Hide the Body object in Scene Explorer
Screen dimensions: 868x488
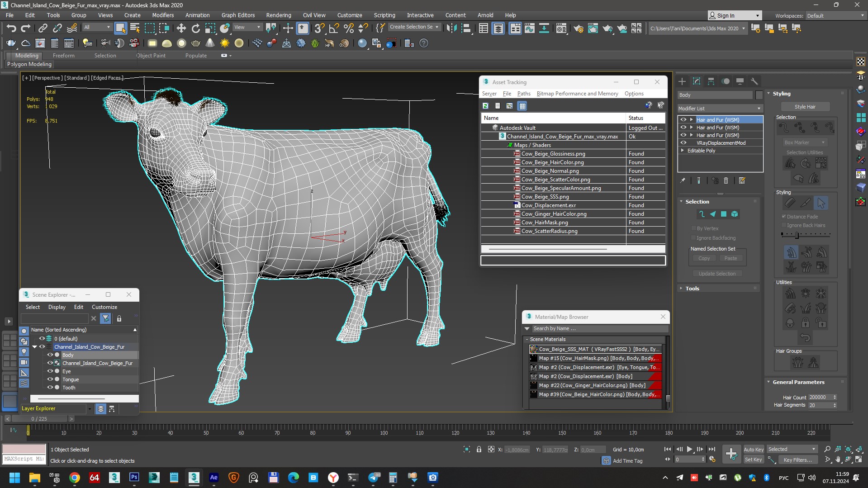point(50,355)
